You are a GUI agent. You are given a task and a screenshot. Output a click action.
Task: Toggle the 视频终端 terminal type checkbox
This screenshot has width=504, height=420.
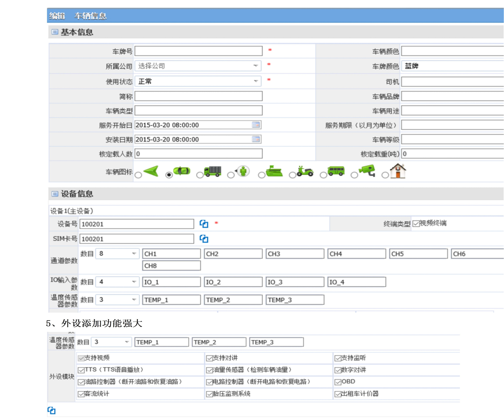[416, 223]
